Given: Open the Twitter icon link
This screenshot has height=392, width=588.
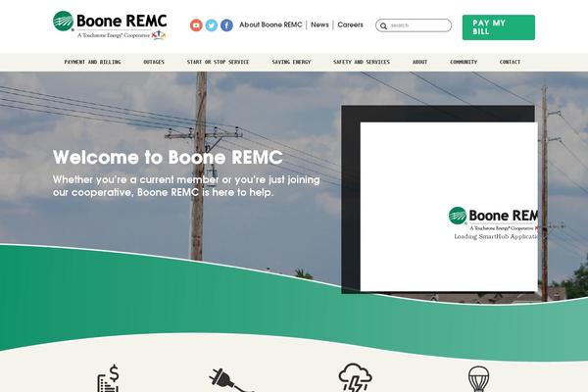Looking at the screenshot, I should (211, 25).
